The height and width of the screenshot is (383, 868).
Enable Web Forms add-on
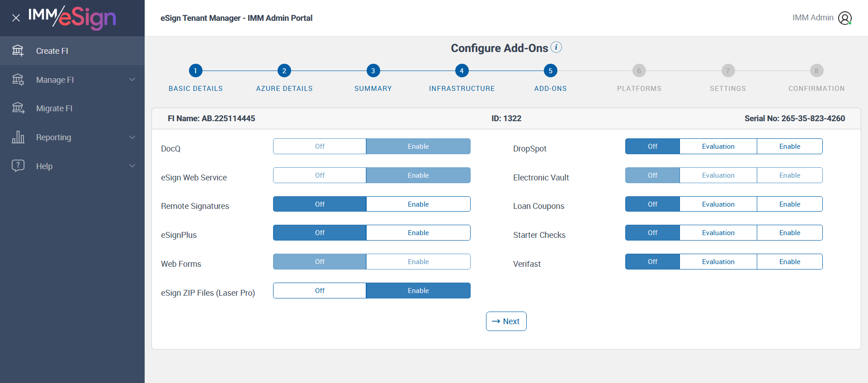point(418,262)
